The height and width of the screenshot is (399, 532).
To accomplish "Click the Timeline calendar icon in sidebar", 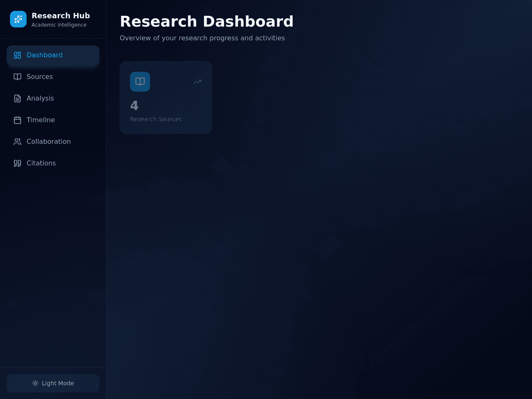I will coord(17,120).
